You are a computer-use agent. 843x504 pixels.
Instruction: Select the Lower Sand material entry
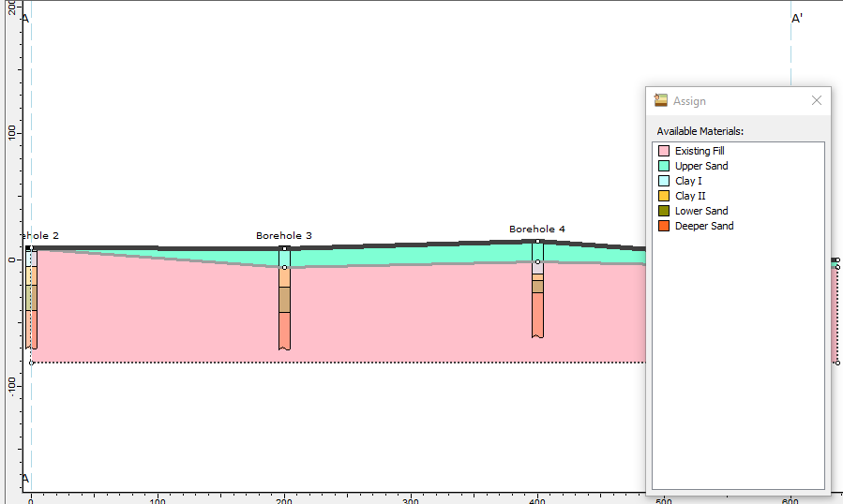700,211
